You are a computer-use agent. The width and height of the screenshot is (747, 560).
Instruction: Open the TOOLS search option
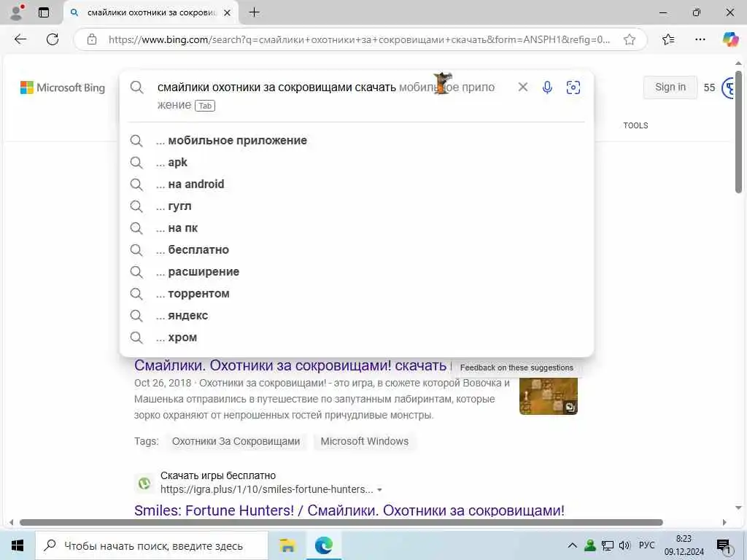[635, 125]
